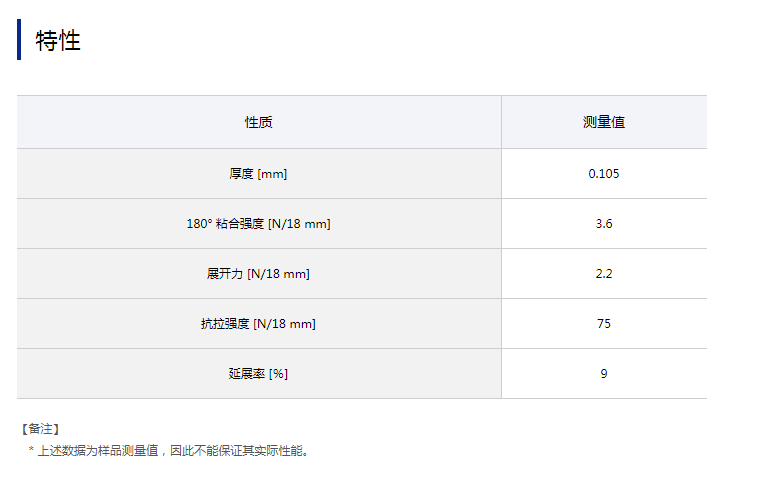Click the [mm] unit in the 厚度 row
Screen dimensions: 761x480
tap(272, 174)
